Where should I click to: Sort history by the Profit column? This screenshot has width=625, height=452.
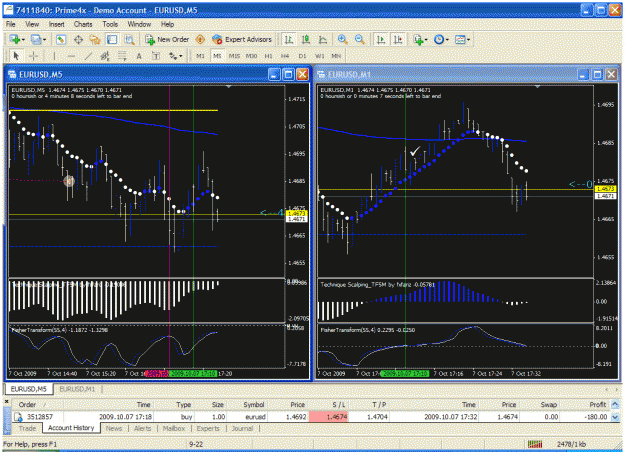click(585, 405)
